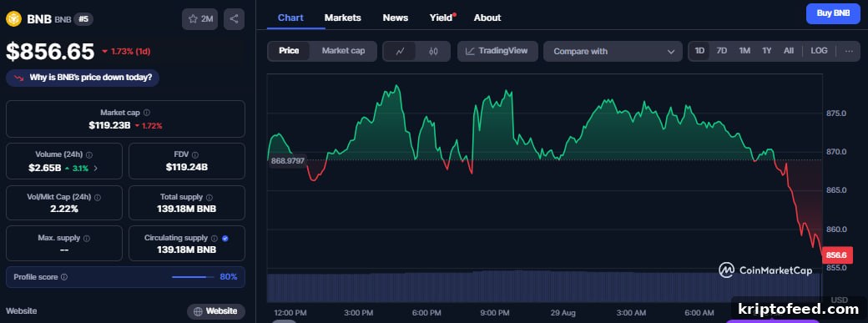Viewport: 868px width, 323px height.
Task: Toggle LOG scale on chart
Action: pyautogui.click(x=820, y=51)
